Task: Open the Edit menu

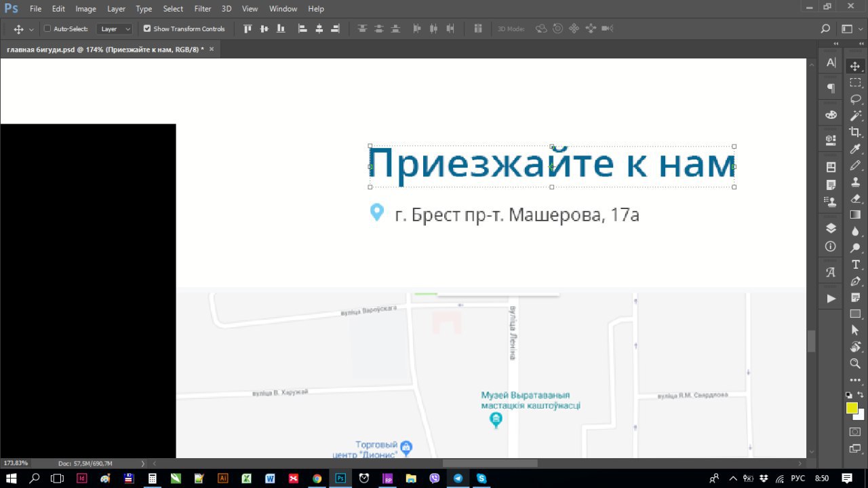Action: 58,9
